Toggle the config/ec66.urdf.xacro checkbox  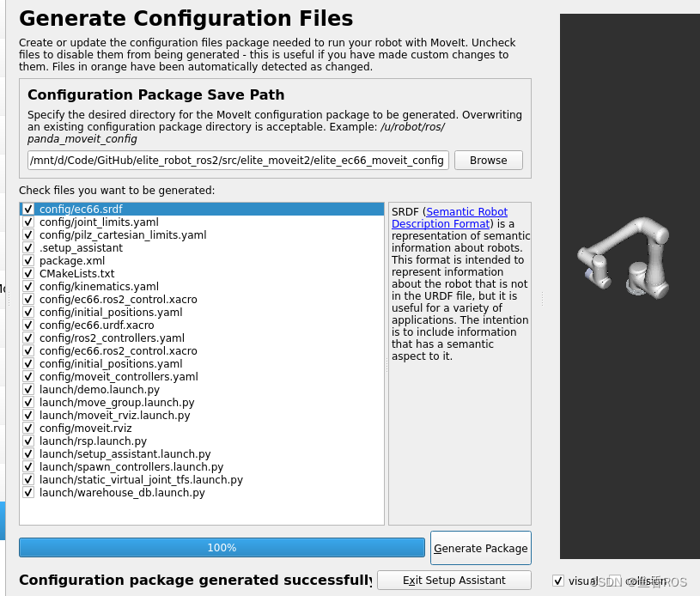(x=28, y=325)
